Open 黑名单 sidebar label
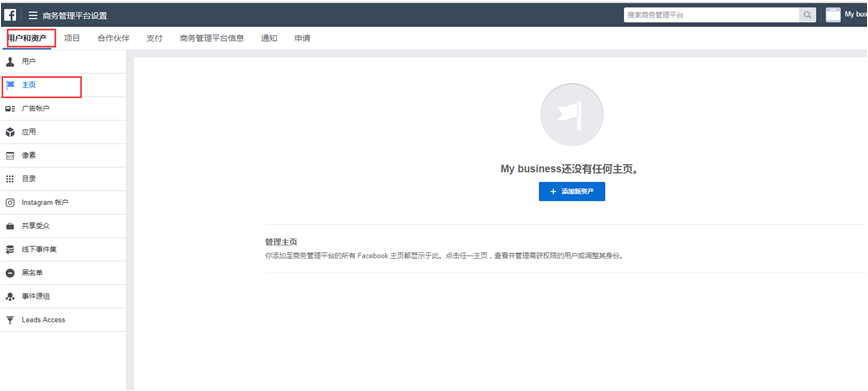This screenshot has height=391, width=868. (32, 273)
